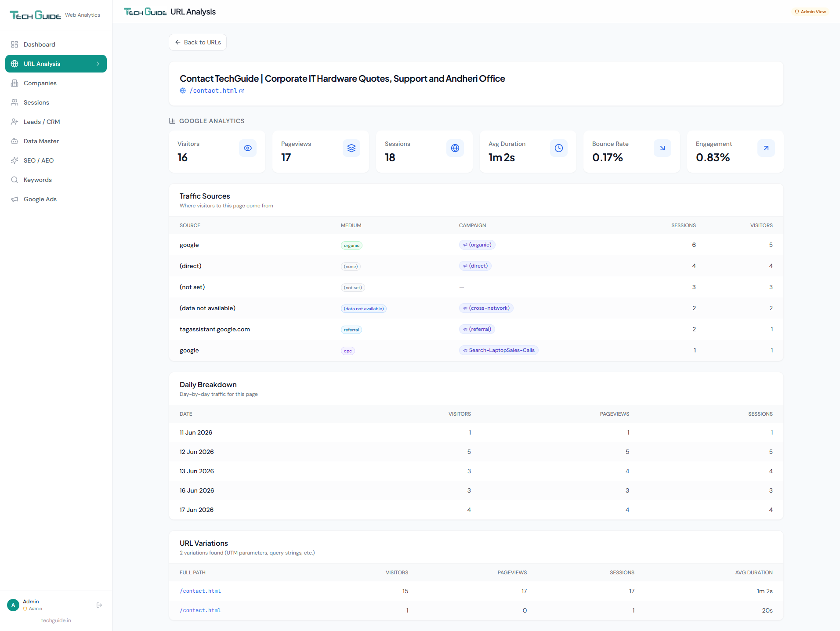Click the Dashboard grid icon in sidebar
The width and height of the screenshot is (840, 631).
click(14, 44)
